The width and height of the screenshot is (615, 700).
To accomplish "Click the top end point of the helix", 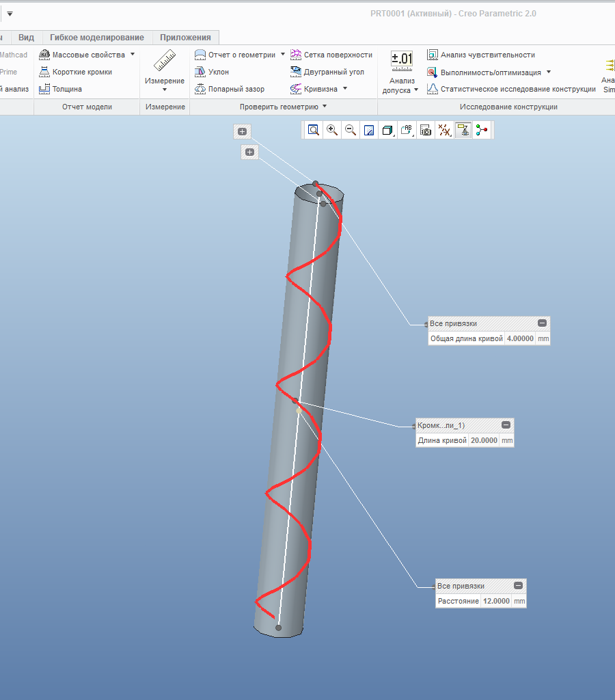I will (x=316, y=183).
